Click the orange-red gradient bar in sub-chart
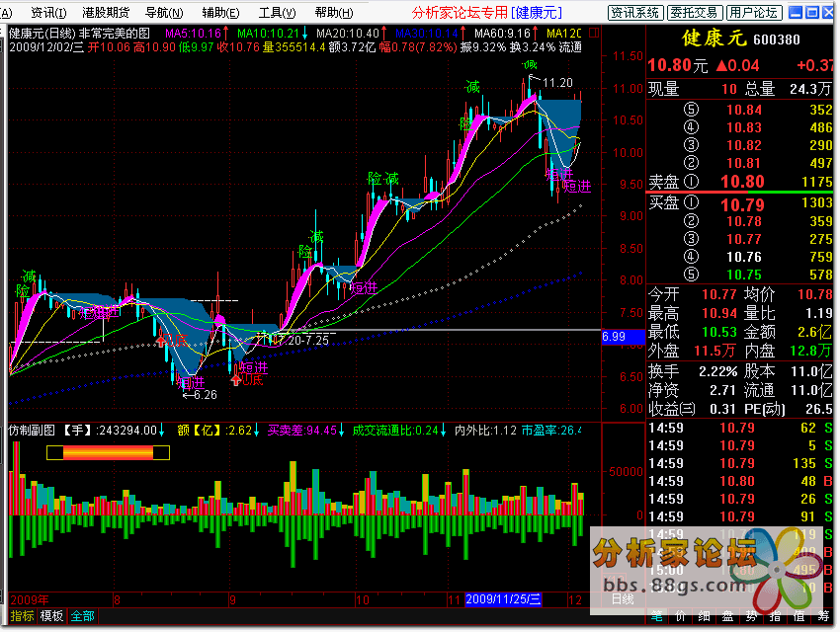 tap(109, 452)
